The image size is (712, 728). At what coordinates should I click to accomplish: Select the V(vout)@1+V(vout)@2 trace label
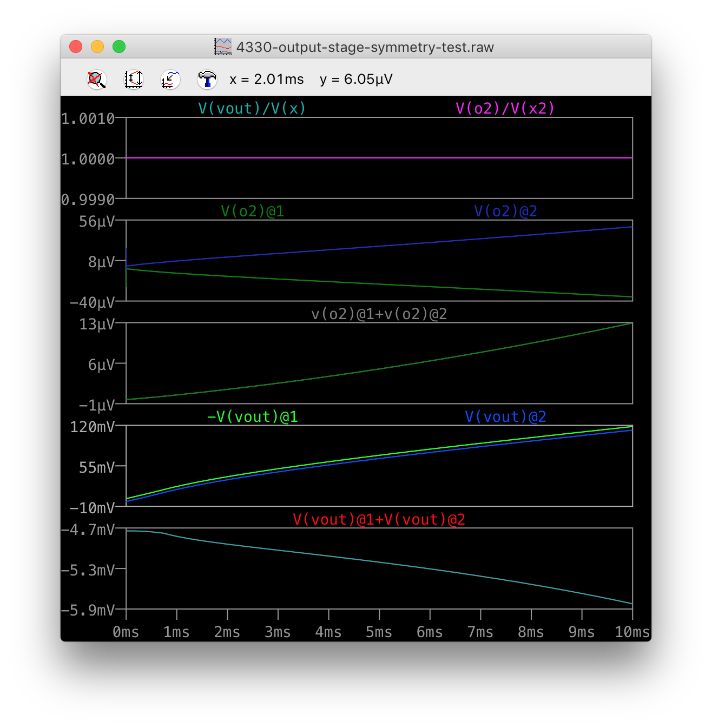coord(379,520)
